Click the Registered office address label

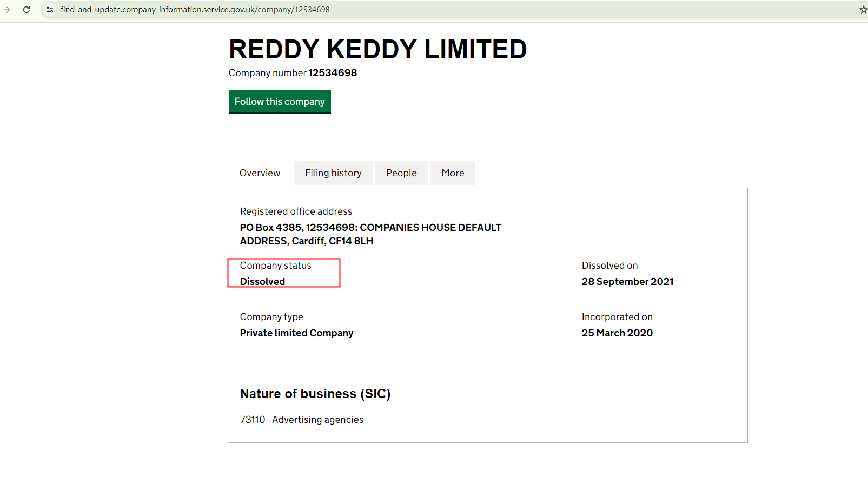point(296,211)
